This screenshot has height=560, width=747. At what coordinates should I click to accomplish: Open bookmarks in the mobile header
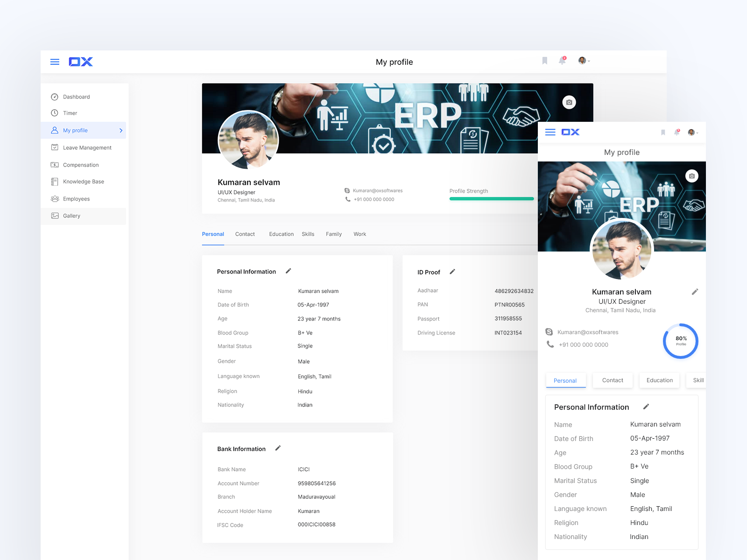pos(663,133)
